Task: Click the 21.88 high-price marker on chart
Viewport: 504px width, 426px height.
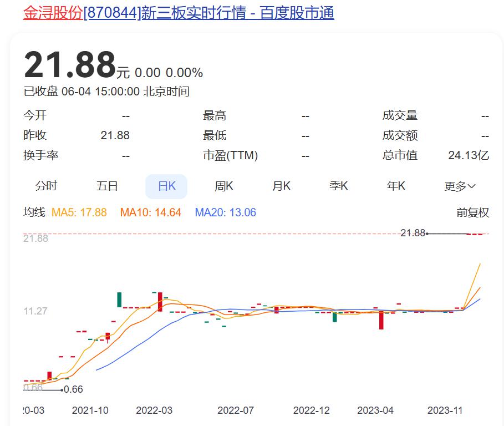Action: pyautogui.click(x=413, y=233)
